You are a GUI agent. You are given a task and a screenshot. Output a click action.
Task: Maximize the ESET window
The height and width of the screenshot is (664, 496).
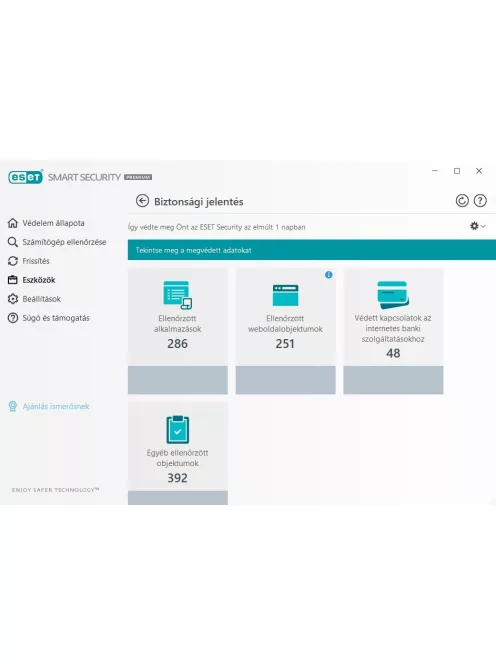[x=457, y=171]
